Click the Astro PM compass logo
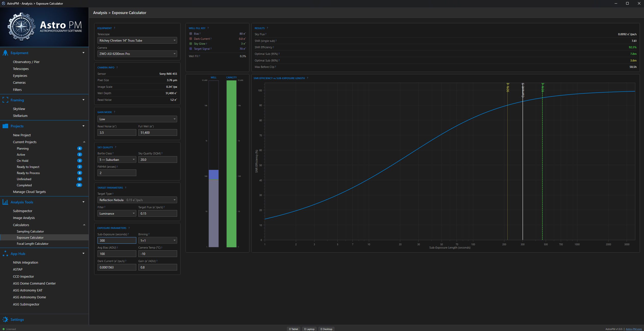644x331 pixels. point(21,27)
